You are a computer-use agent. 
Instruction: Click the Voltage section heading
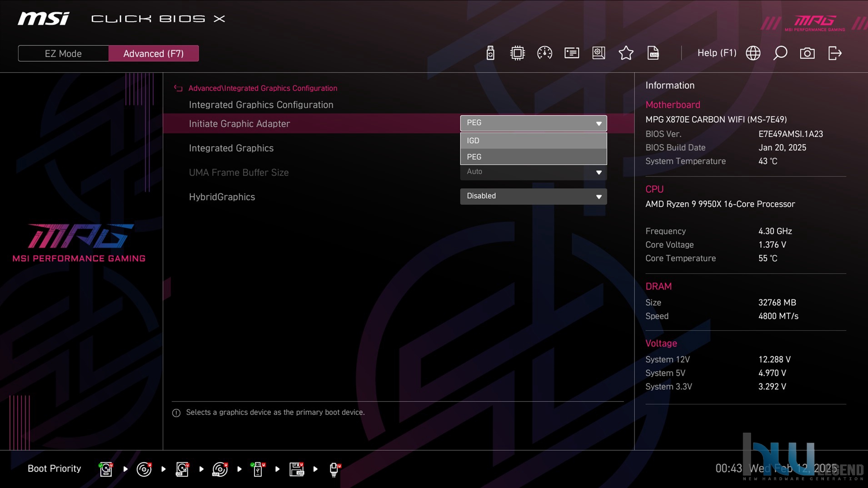[661, 344]
